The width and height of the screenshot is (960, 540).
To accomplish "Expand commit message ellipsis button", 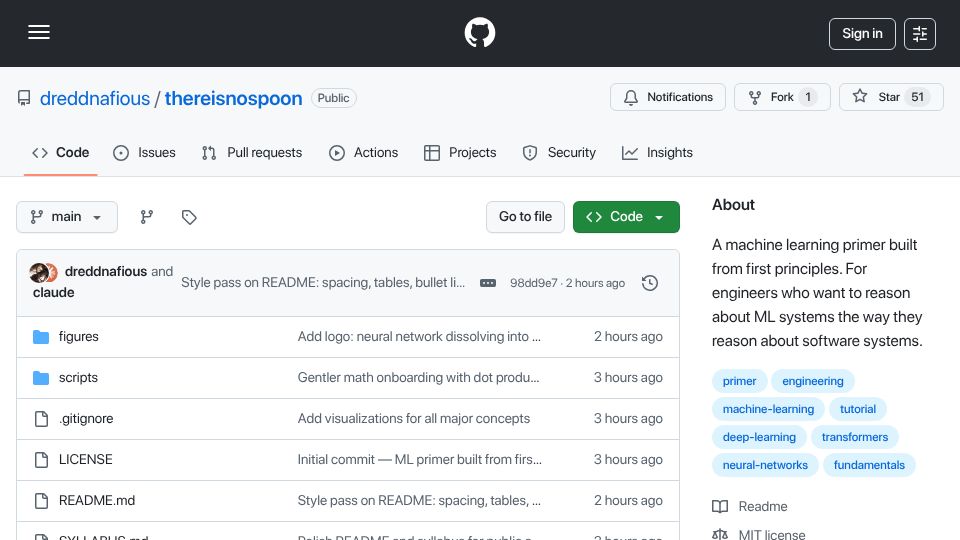I will (x=488, y=283).
